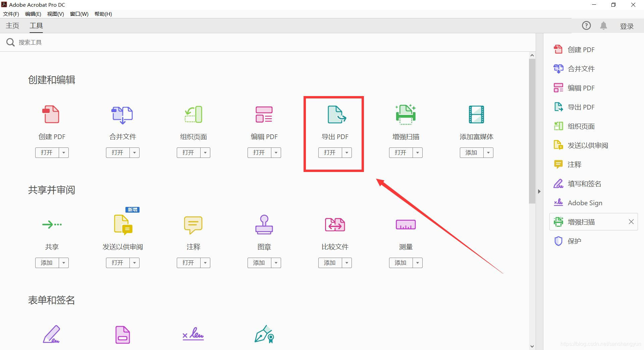The height and width of the screenshot is (350, 644).
Task: Click the vertical scrollbar thumb of tools list
Action: coord(532,131)
